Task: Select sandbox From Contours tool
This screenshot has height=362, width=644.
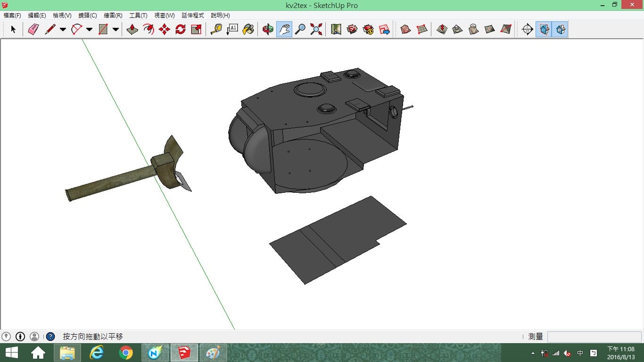Action: pos(405,29)
